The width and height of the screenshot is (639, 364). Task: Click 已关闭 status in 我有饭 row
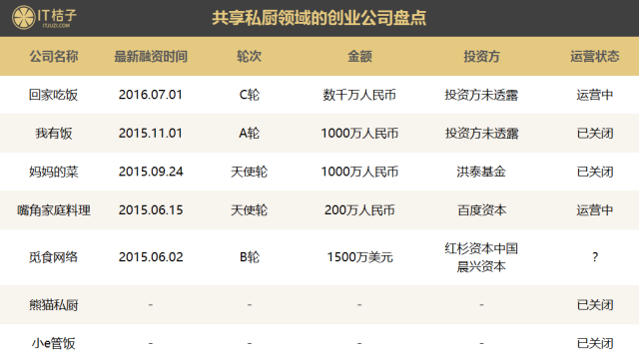[x=595, y=134]
